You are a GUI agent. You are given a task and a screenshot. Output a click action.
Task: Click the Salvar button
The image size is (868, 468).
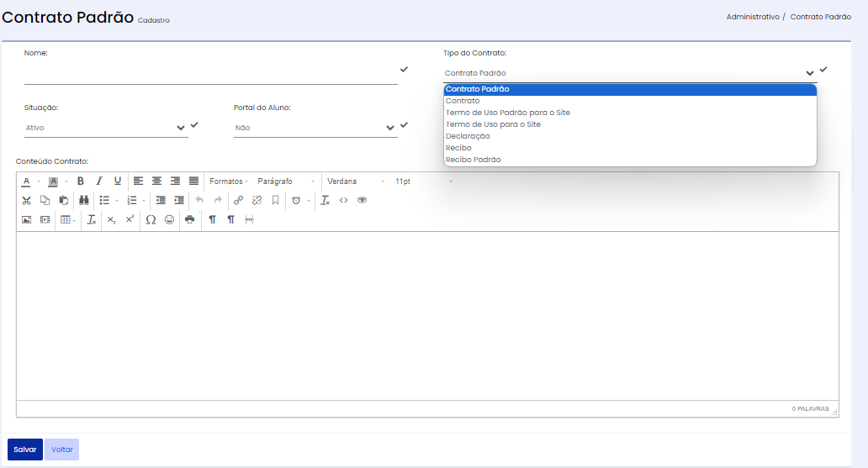(25, 450)
